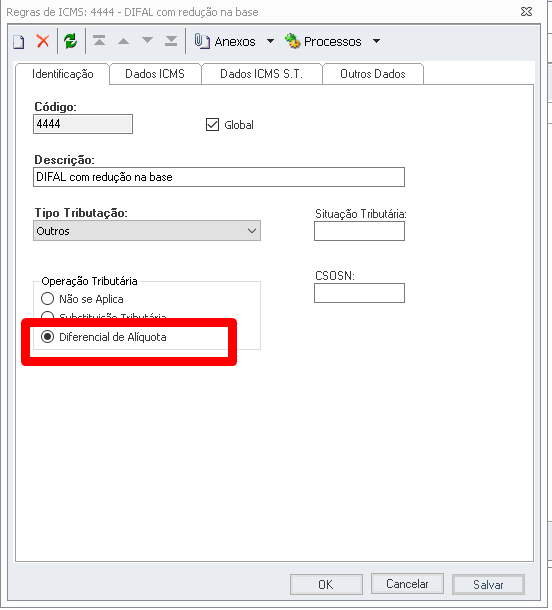Viewport: 552px width, 610px height.
Task: Select the Substituição Tributária radio option
Action: 47,316
